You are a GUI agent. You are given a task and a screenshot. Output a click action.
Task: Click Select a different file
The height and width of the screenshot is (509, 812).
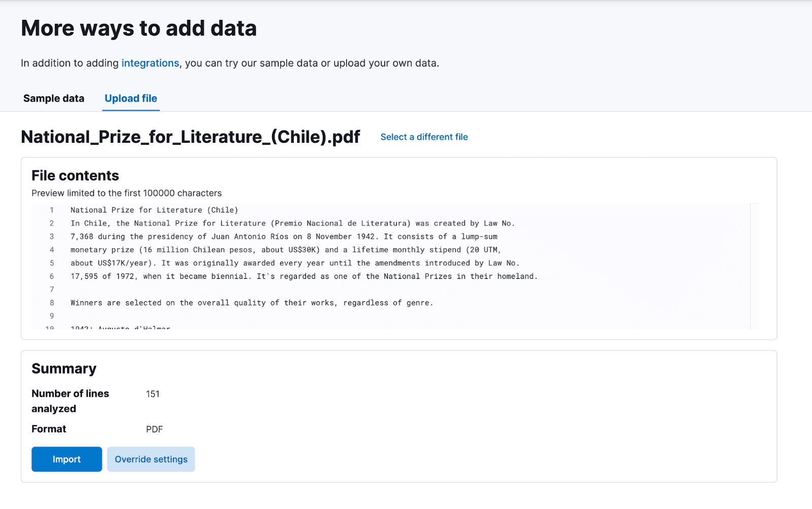pyautogui.click(x=424, y=137)
